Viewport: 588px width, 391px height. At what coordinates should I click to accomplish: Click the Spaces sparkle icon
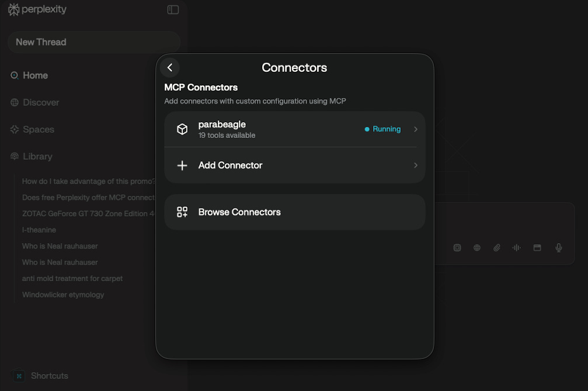(14, 130)
